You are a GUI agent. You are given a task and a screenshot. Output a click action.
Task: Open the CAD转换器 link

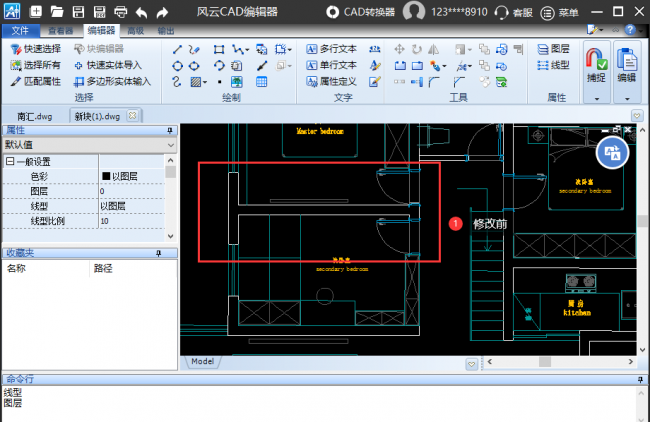[x=360, y=12]
